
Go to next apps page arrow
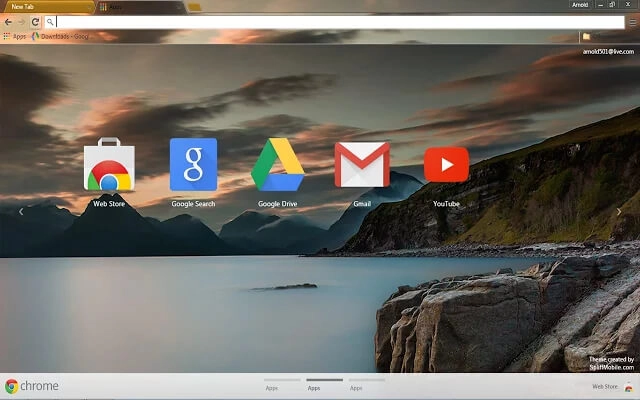coord(619,211)
